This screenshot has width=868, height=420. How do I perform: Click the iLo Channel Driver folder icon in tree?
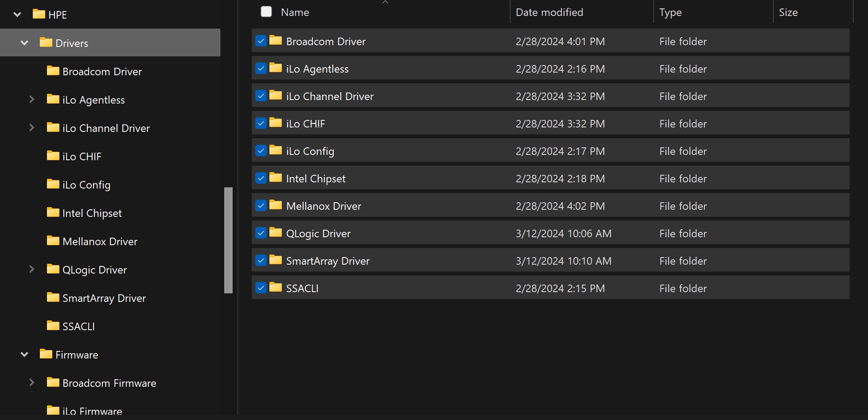click(x=53, y=127)
